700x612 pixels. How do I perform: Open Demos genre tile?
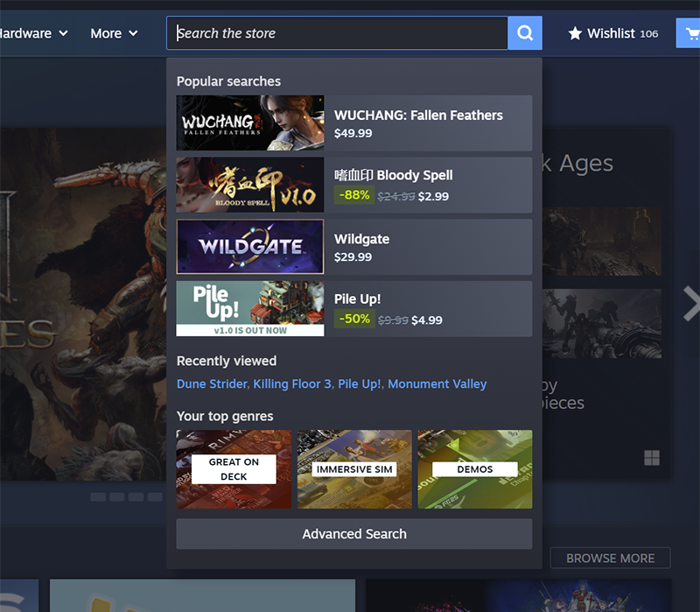(x=475, y=469)
